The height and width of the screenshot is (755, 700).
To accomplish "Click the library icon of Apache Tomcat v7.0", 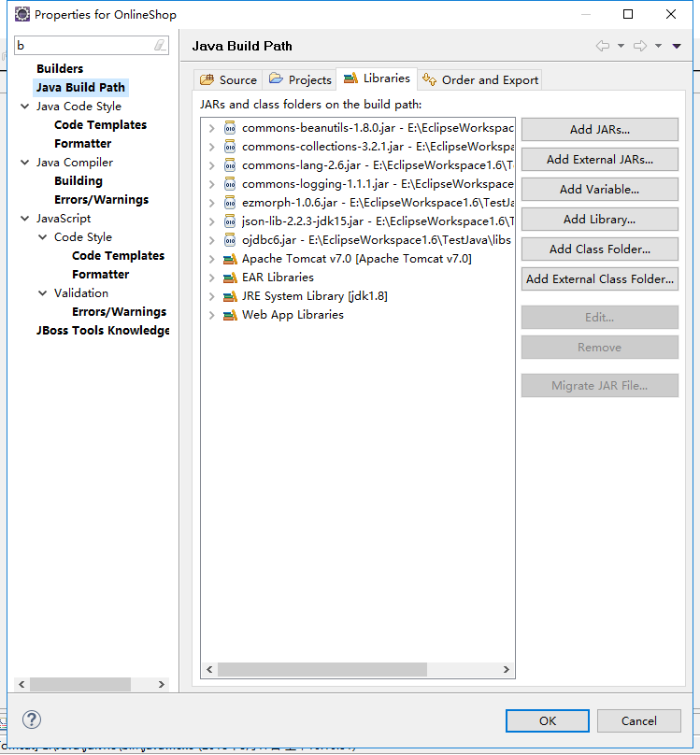I will 230,259.
